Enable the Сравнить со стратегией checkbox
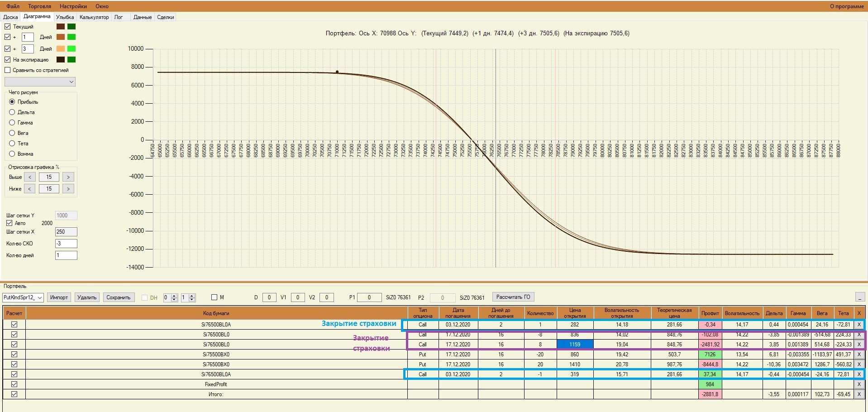Image resolution: width=868 pixels, height=412 pixels. (8, 70)
